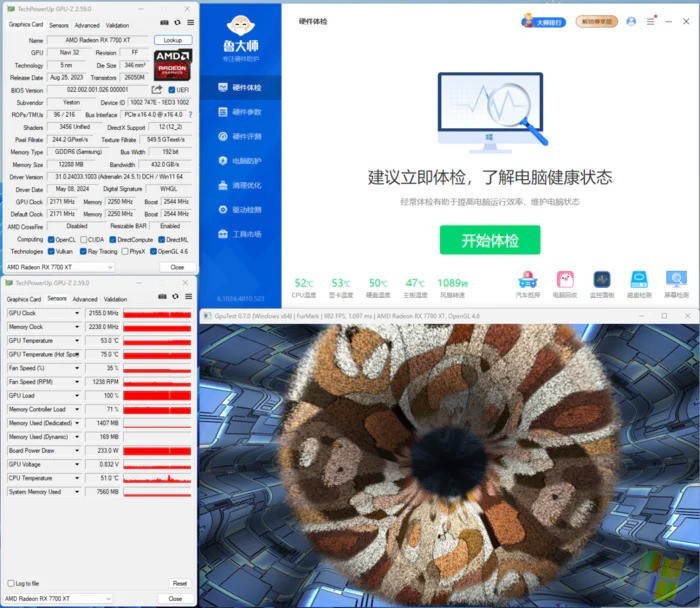This screenshot has width=700, height=608.
Task: Click Close in Sensors window
Action: pyautogui.click(x=175, y=599)
